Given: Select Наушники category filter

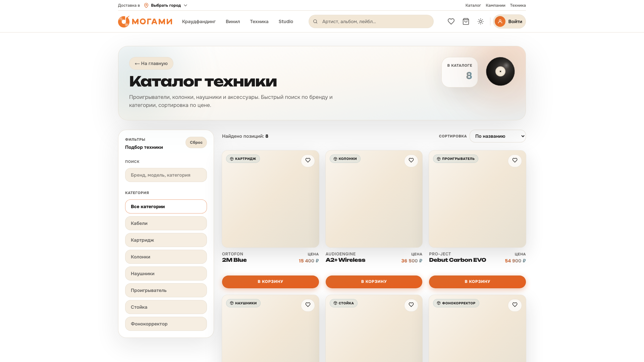Looking at the screenshot, I should pyautogui.click(x=166, y=274).
